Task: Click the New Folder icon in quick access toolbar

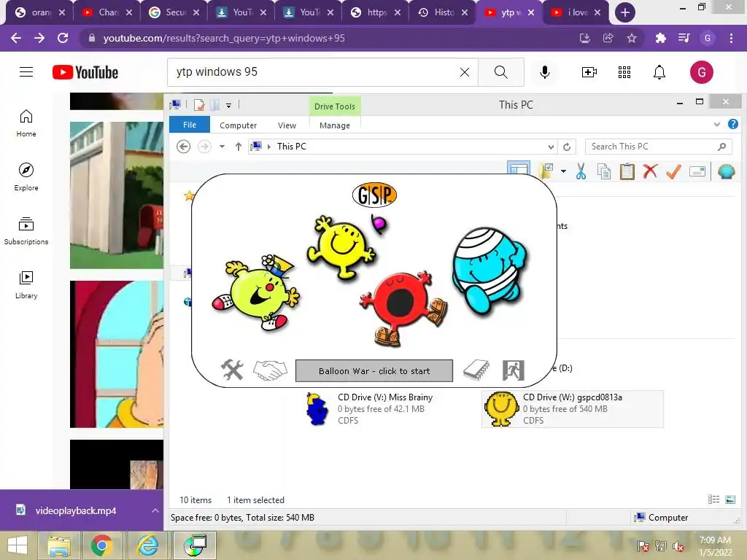Action: click(x=215, y=105)
